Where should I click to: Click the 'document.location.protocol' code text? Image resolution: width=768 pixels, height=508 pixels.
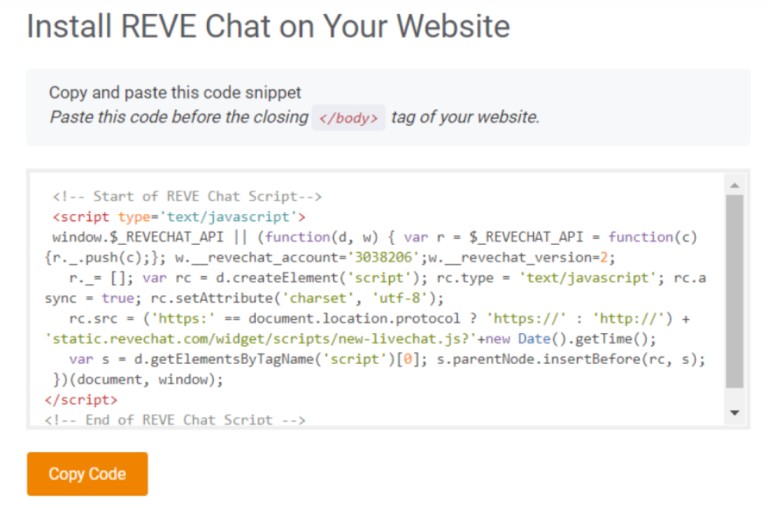pyautogui.click(x=354, y=318)
